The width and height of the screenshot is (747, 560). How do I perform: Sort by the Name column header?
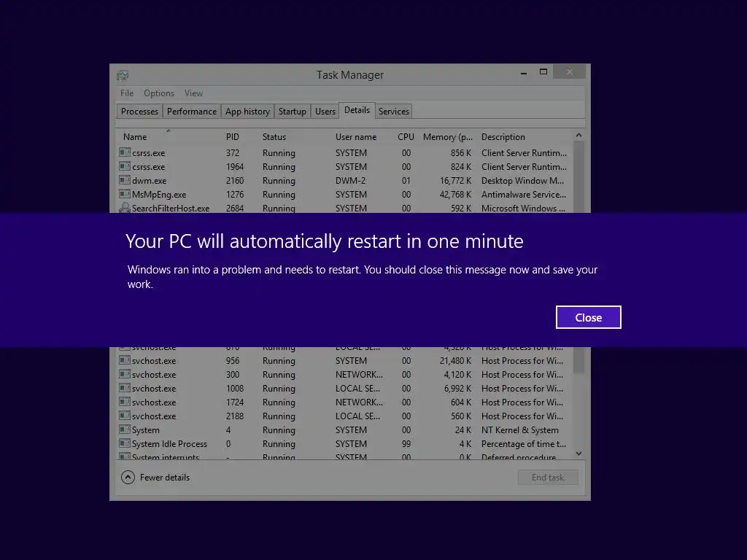click(135, 136)
